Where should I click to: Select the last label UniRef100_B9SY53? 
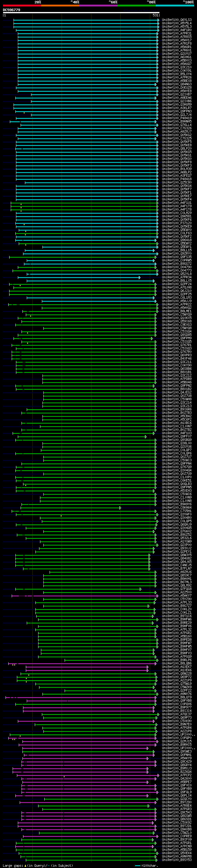tap(176, 860)
